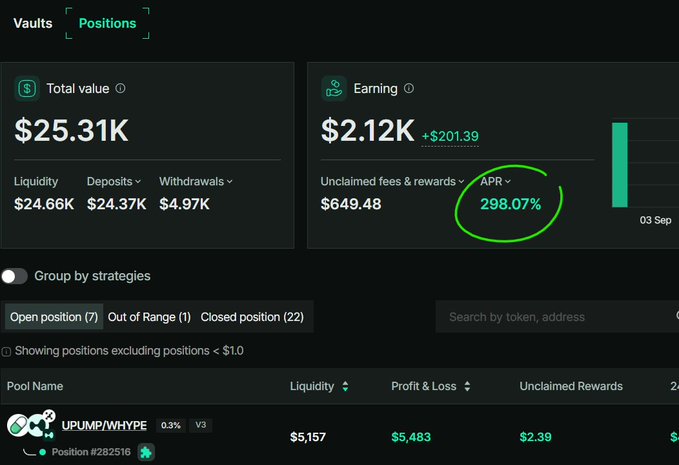Switch to the Vaults tab
The height and width of the screenshot is (465, 679).
[x=33, y=23]
